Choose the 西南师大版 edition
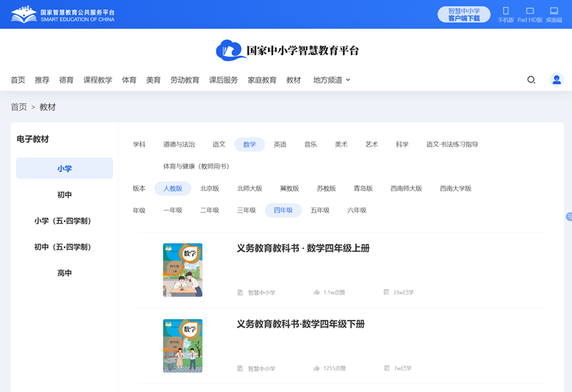Image resolution: width=572 pixels, height=392 pixels. coord(406,188)
